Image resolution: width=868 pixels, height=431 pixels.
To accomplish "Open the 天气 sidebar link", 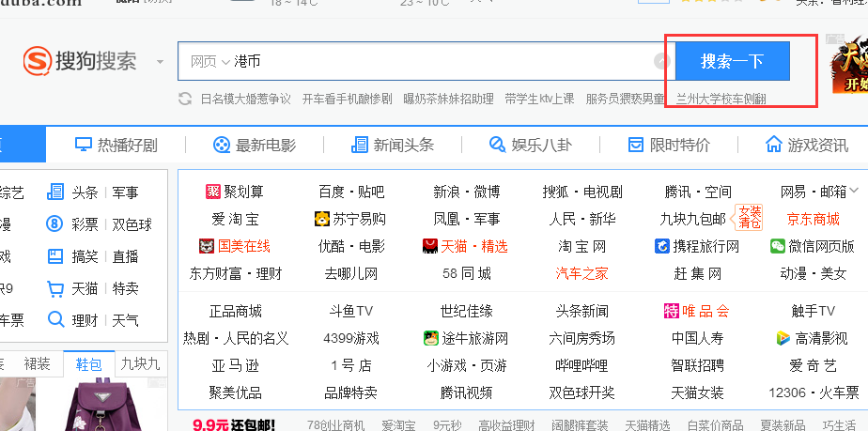I will coord(126,320).
